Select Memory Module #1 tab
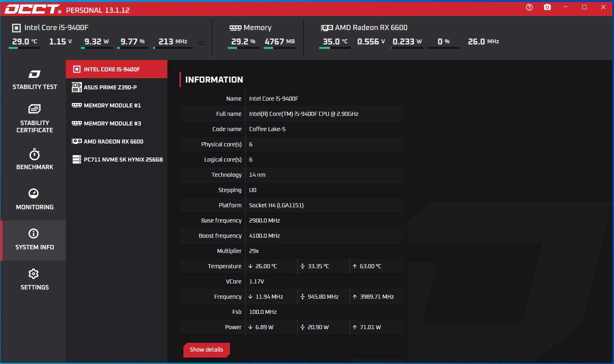 click(x=116, y=105)
